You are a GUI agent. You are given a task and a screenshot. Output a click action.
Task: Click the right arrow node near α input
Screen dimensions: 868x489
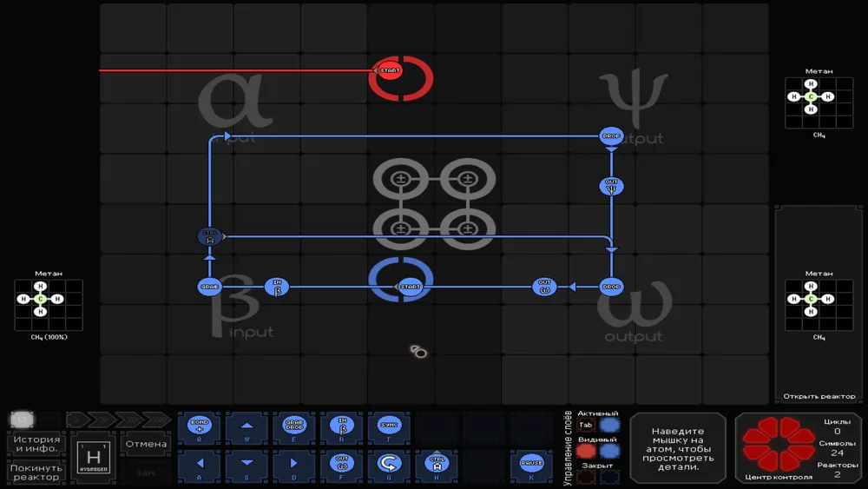tap(227, 135)
